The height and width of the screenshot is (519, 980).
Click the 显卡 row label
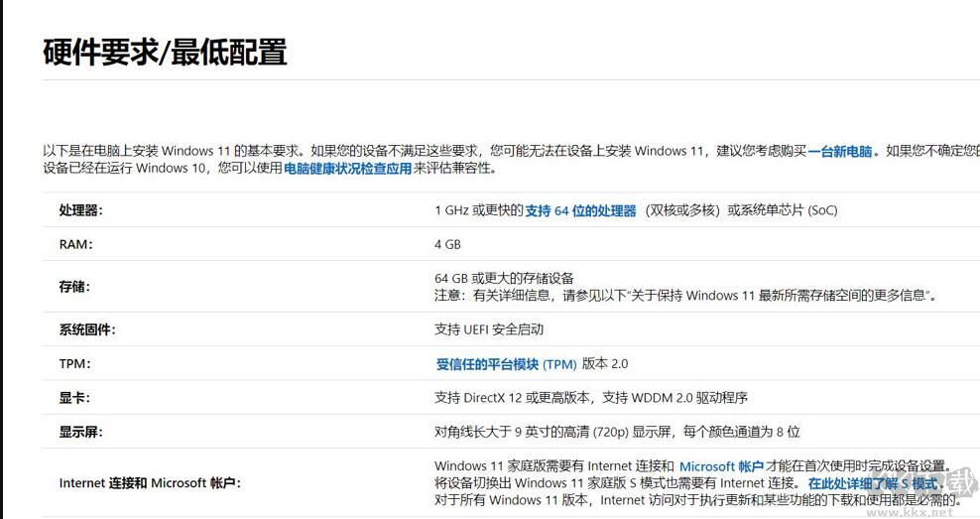point(74,398)
